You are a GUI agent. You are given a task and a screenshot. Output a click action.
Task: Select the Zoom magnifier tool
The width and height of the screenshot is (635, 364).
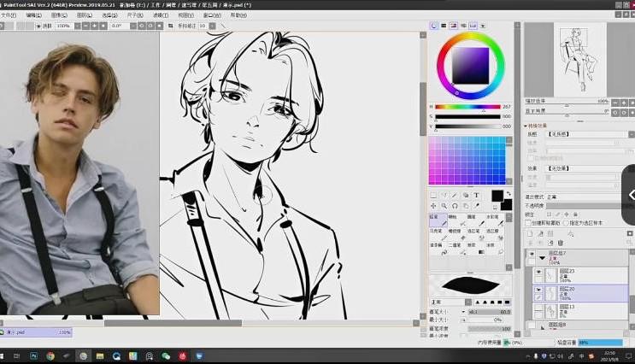pos(445,206)
